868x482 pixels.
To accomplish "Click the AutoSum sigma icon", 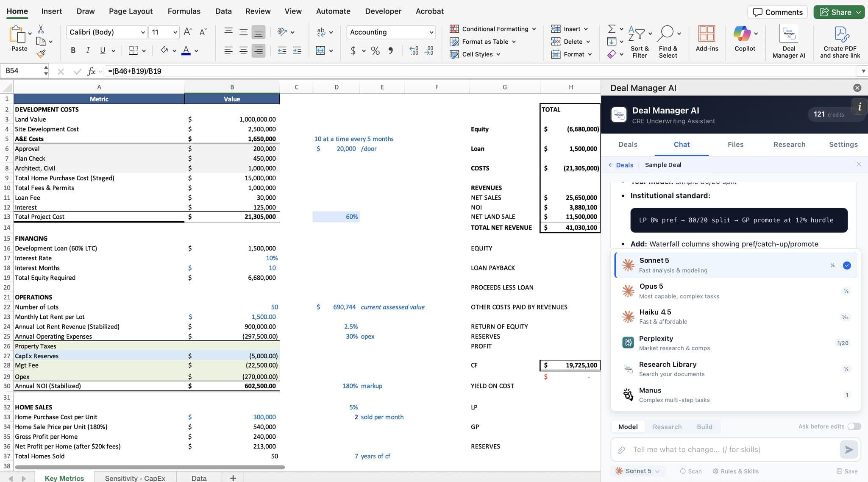I will click(x=612, y=29).
